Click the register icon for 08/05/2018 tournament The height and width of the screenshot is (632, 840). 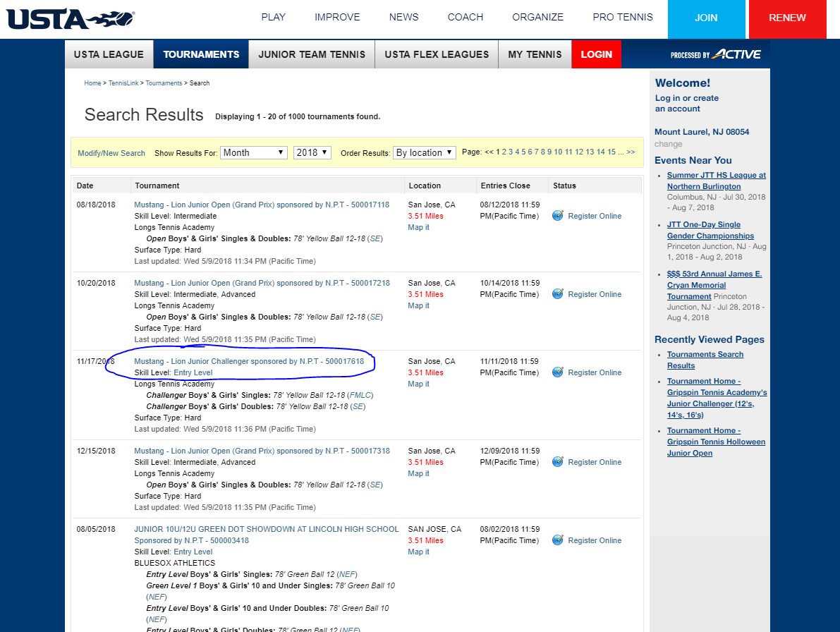pyautogui.click(x=558, y=540)
